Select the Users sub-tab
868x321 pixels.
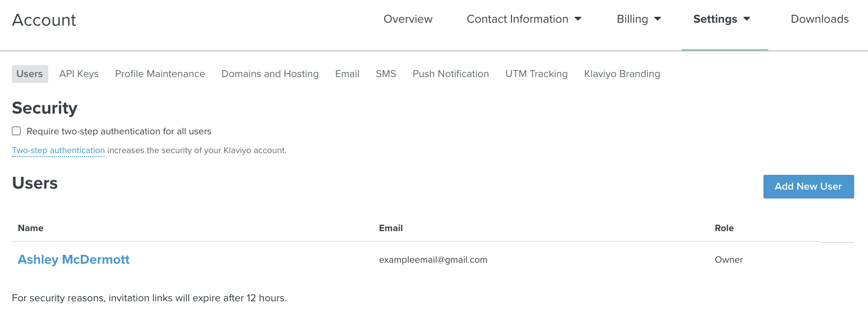point(30,74)
